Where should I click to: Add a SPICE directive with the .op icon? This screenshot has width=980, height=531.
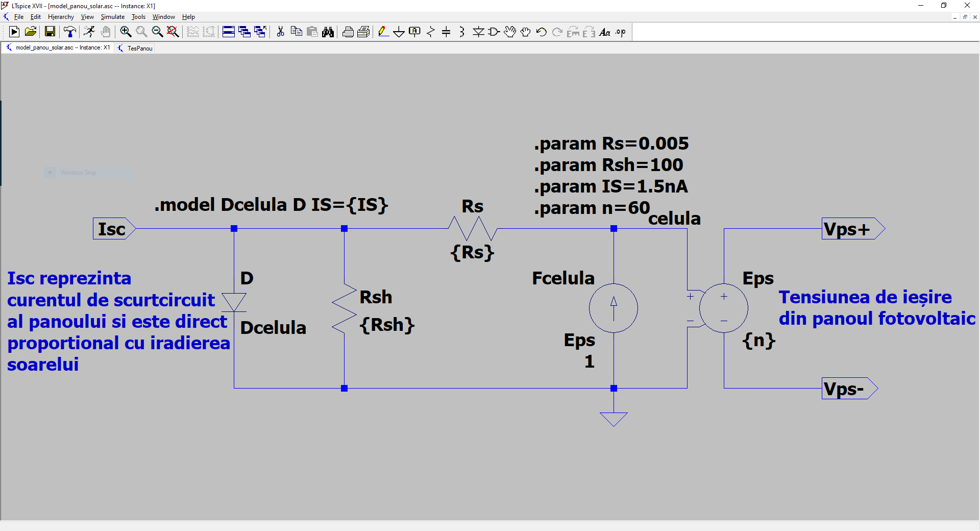[x=621, y=32]
